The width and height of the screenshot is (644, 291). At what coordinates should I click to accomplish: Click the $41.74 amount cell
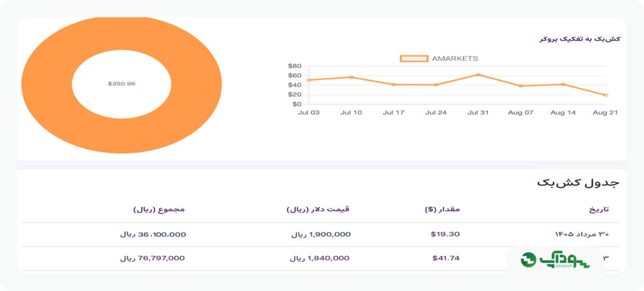[x=446, y=258]
